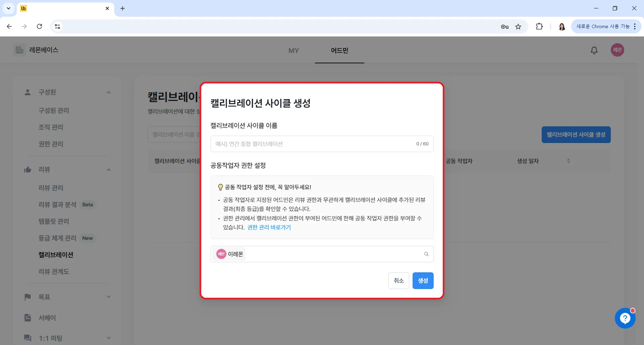Open the 레몬 user avatar menu

coord(617,50)
